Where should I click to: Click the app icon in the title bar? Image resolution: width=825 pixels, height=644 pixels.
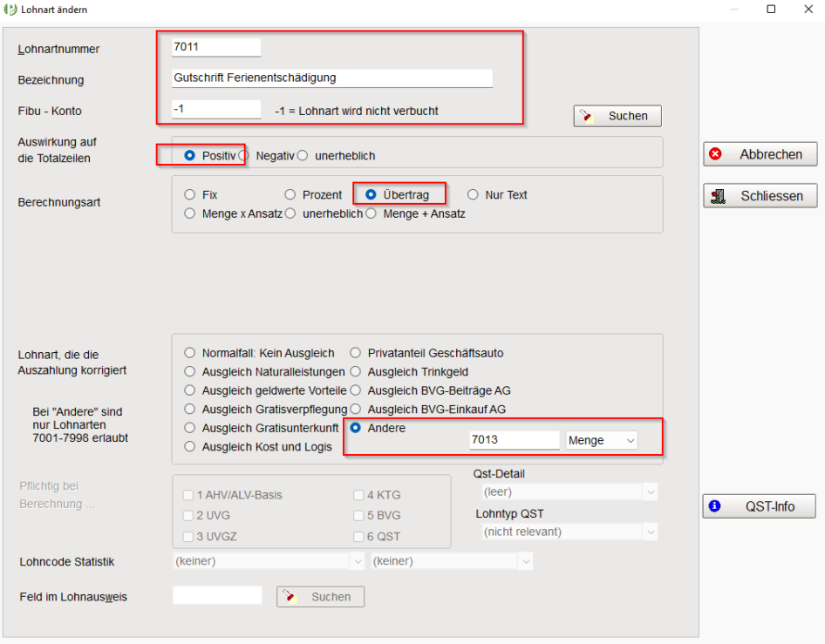click(x=10, y=10)
